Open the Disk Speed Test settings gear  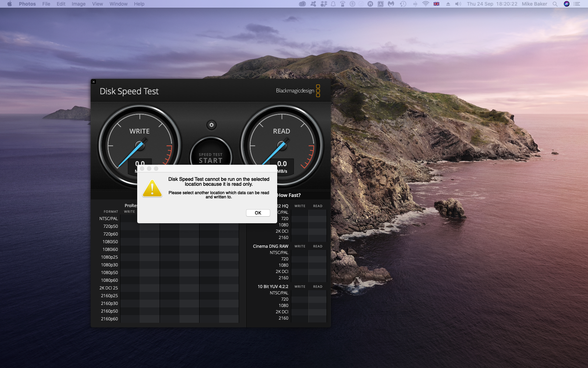[211, 125]
